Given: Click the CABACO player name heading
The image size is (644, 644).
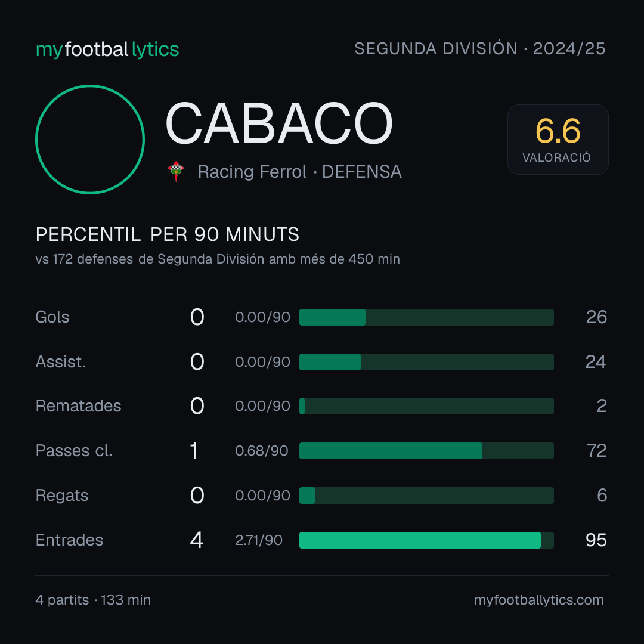Looking at the screenshot, I should pos(279,123).
